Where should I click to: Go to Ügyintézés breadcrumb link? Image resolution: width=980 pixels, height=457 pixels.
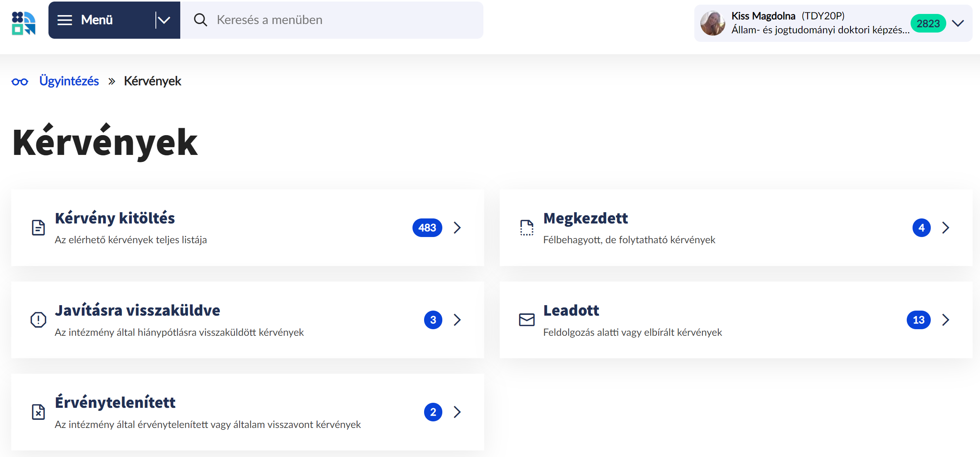click(x=69, y=81)
